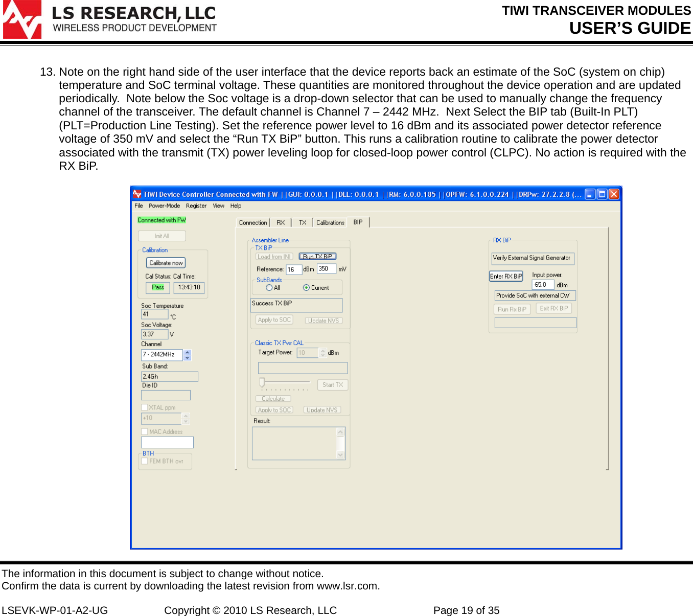Open the Help menu
The width and height of the screenshot is (693, 616).
236,206
